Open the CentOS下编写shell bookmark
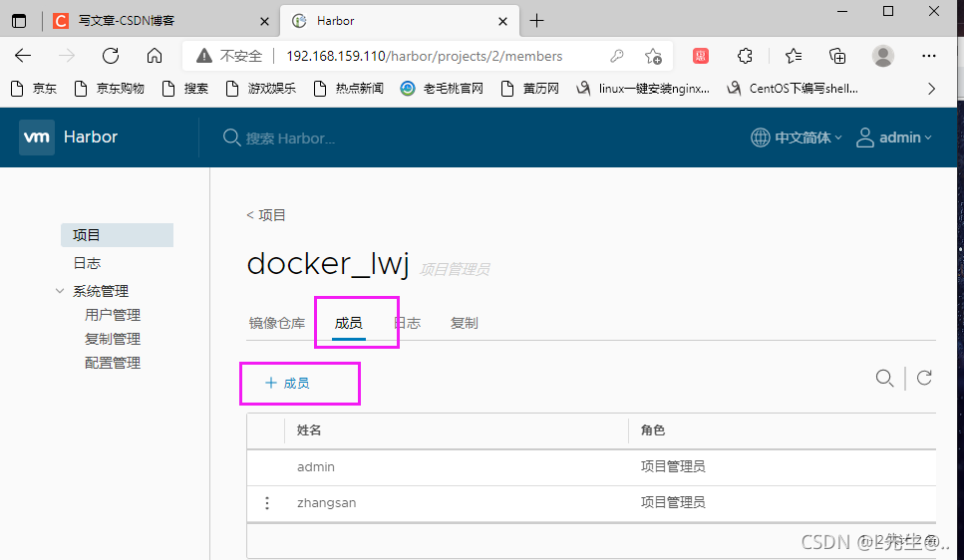The width and height of the screenshot is (964, 560). point(793,89)
